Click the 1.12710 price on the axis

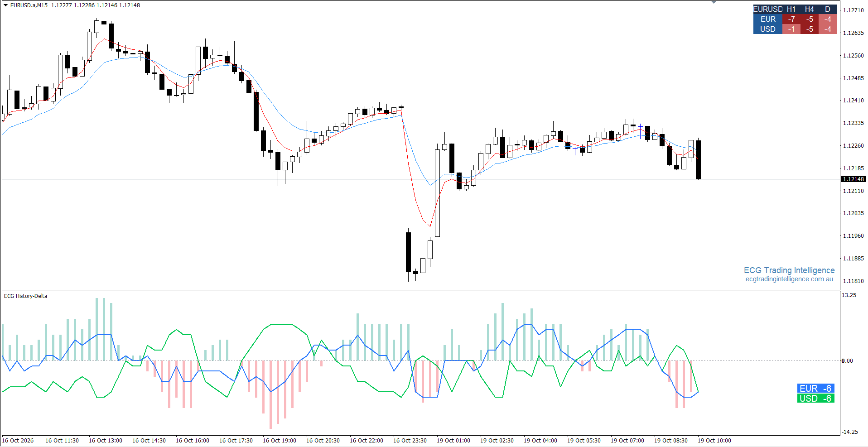click(x=853, y=10)
